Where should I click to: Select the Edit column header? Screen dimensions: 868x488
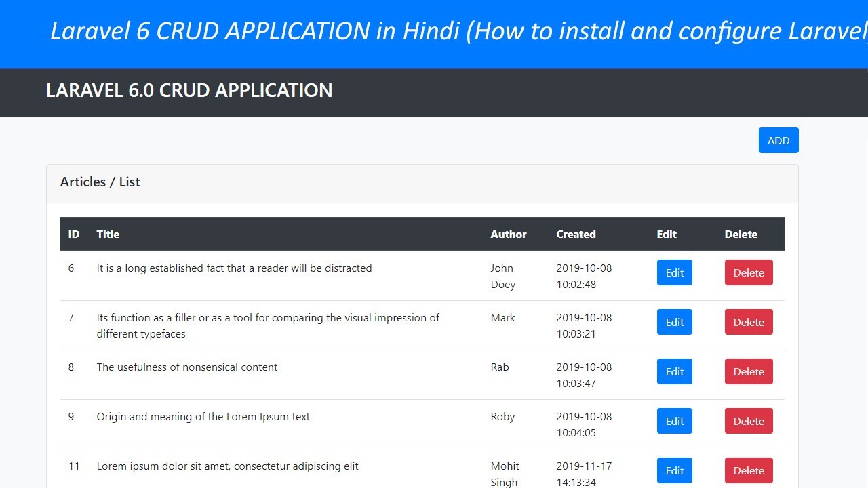[667, 235]
